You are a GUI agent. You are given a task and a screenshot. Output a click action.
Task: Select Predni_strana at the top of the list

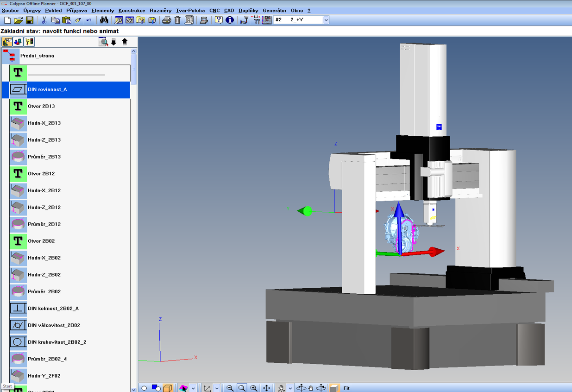(37, 56)
